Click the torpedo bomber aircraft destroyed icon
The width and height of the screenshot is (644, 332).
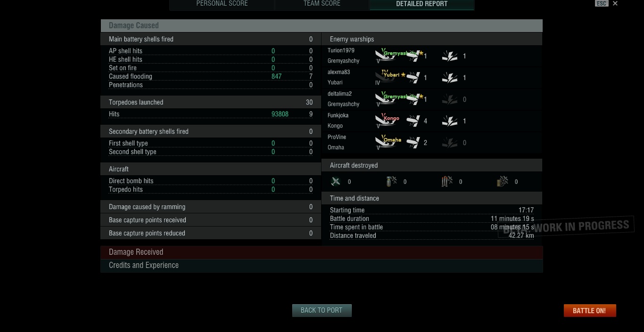pos(447,181)
